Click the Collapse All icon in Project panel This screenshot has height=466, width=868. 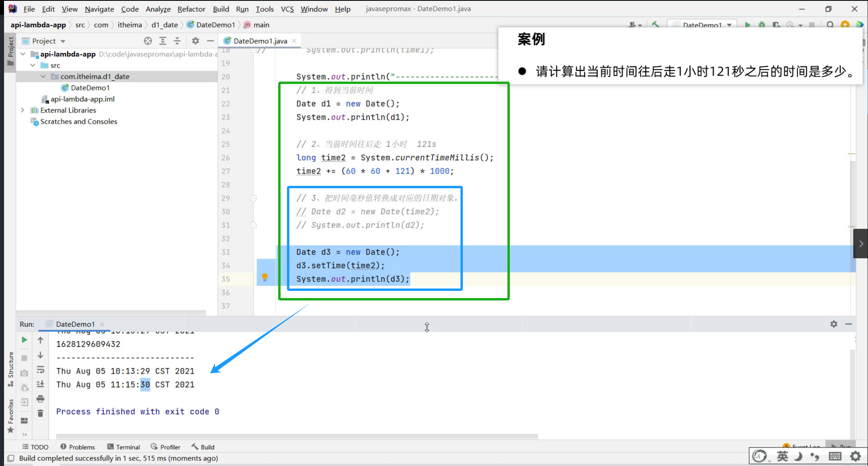(177, 41)
